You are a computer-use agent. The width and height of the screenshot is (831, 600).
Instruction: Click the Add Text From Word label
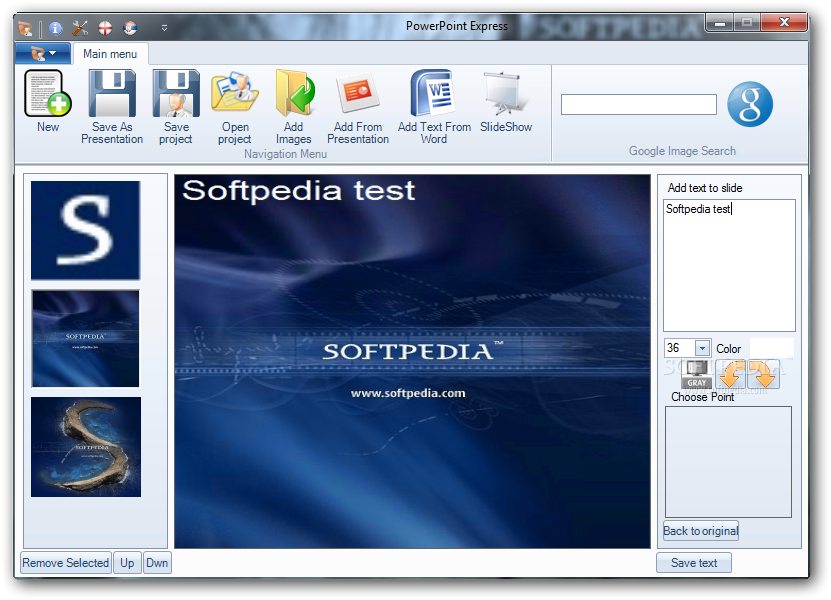coord(435,133)
